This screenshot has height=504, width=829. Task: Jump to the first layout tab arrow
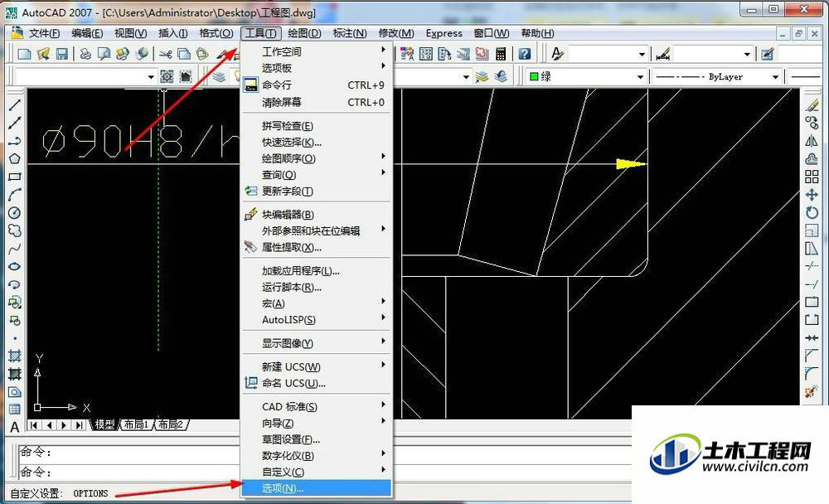coord(34,425)
